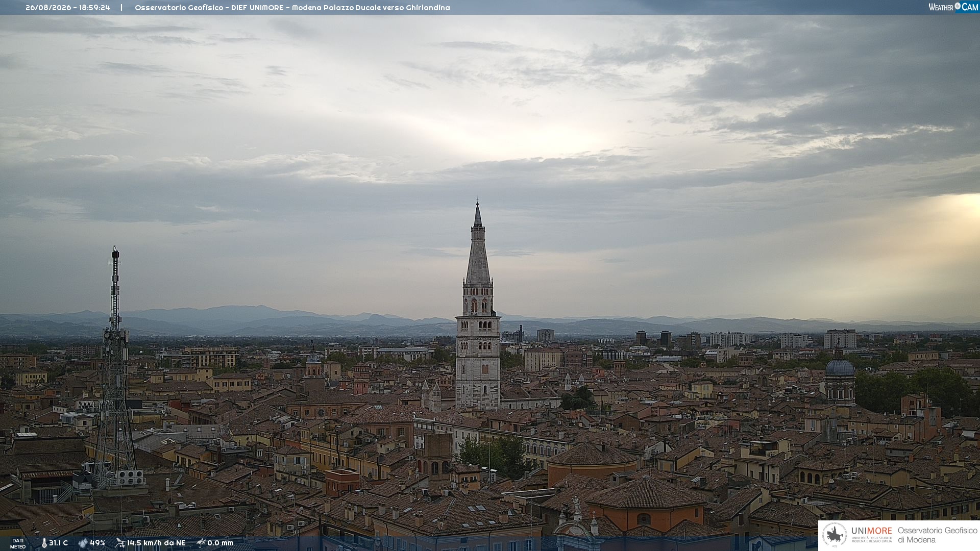Screen dimensions: 980x551
Task: Click the thermometer temperature icon
Action: click(44, 543)
